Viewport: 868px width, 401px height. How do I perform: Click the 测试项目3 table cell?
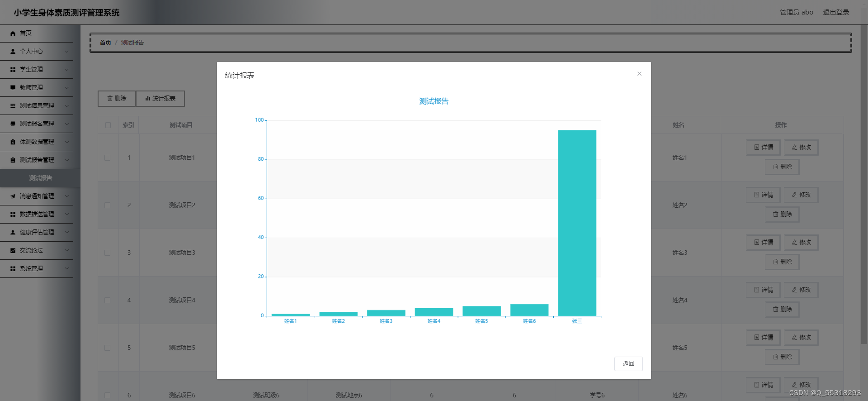click(x=182, y=253)
